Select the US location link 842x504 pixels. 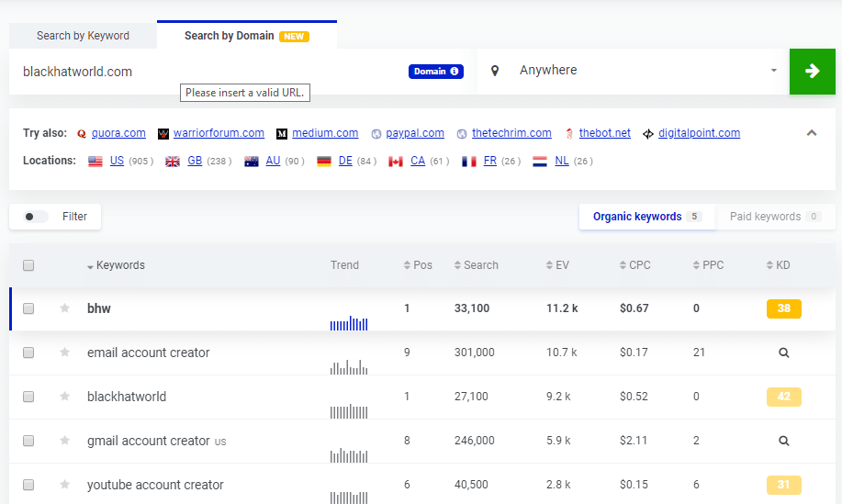pos(117,161)
